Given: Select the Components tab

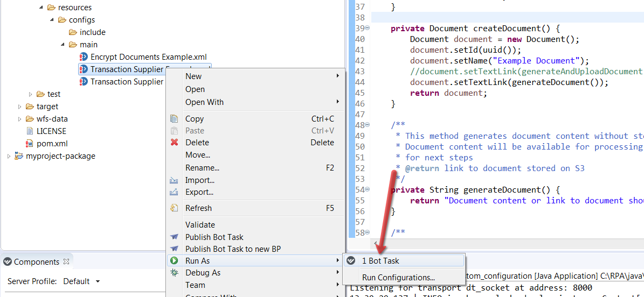Looking at the screenshot, I should [x=37, y=261].
